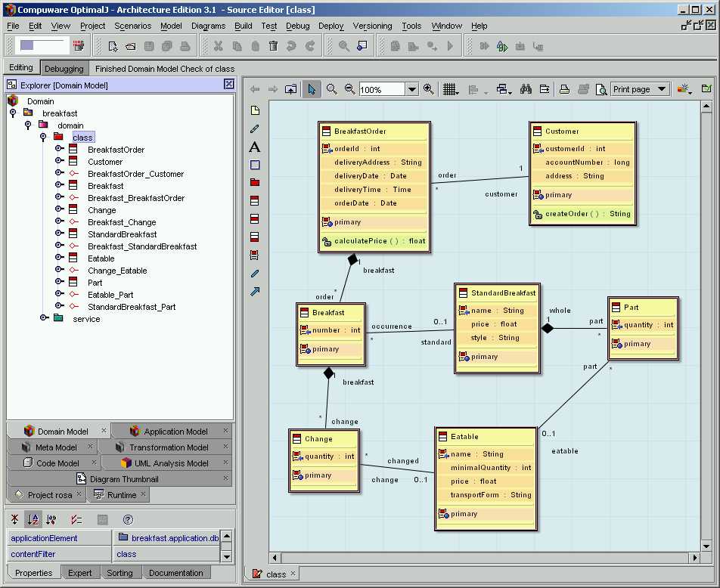The height and width of the screenshot is (588, 720).
Task: Select the Change_Eatable tree item
Action: [117, 271]
